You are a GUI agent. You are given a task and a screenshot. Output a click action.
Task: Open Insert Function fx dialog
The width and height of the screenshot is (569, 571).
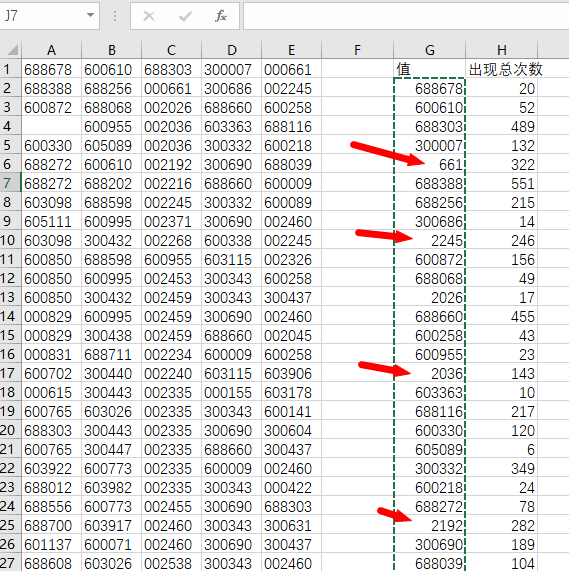pos(221,16)
